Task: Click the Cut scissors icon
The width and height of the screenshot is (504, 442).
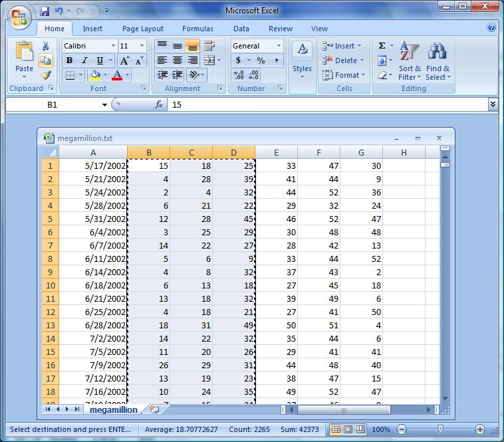Action: tap(46, 46)
